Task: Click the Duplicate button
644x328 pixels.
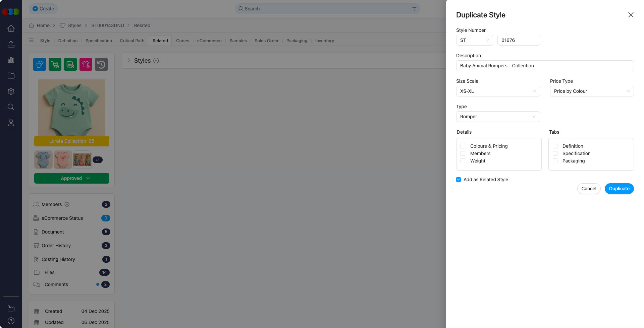Action: (x=619, y=189)
